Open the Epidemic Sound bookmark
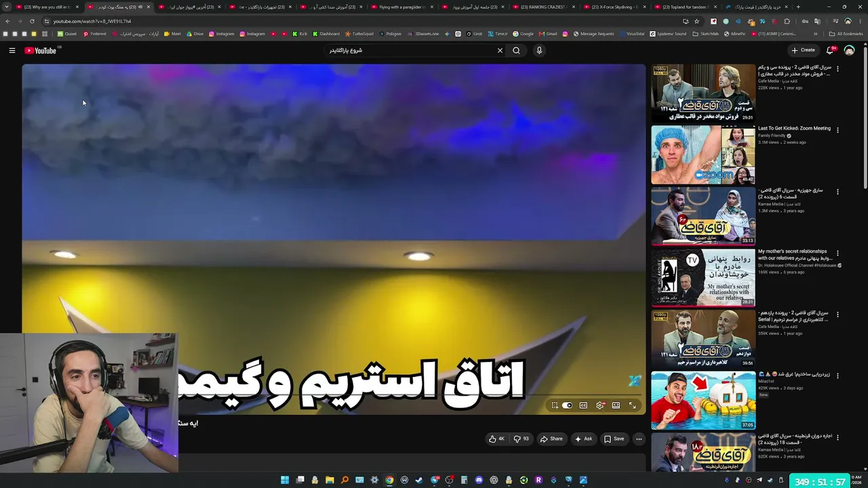The height and width of the screenshot is (488, 868). click(x=668, y=34)
